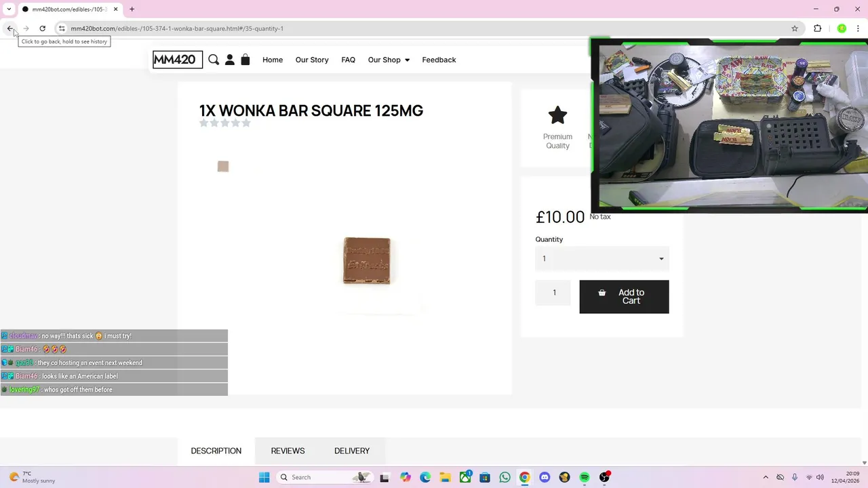Open the FAQ menu item
The image size is (868, 488).
pyautogui.click(x=348, y=60)
